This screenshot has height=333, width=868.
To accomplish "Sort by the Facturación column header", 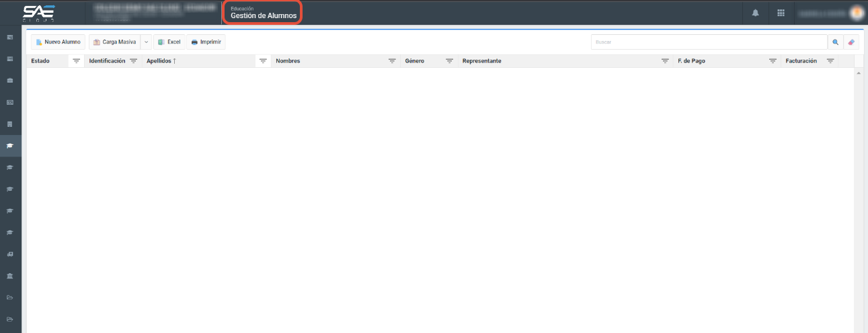I will (801, 61).
